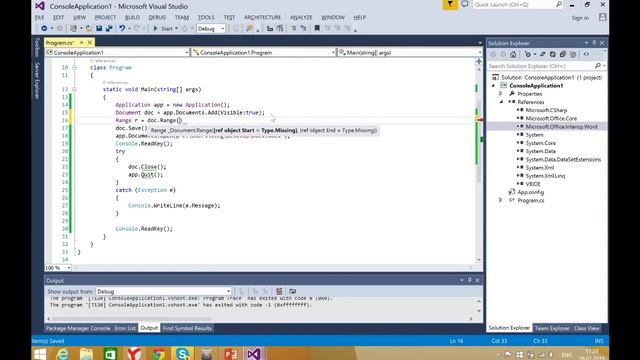Open the ARCHITECTURE menu
The width and height of the screenshot is (640, 360).
pos(262,17)
